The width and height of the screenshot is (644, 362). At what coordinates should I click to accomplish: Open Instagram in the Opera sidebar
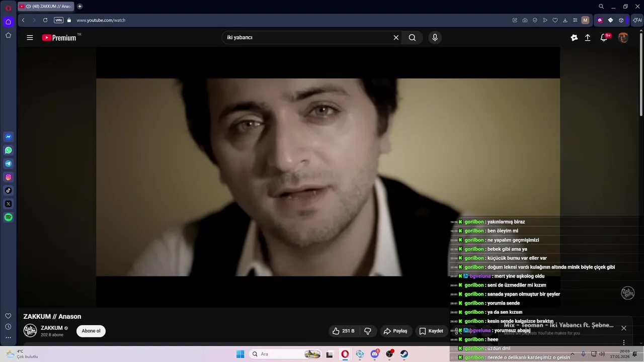9,177
